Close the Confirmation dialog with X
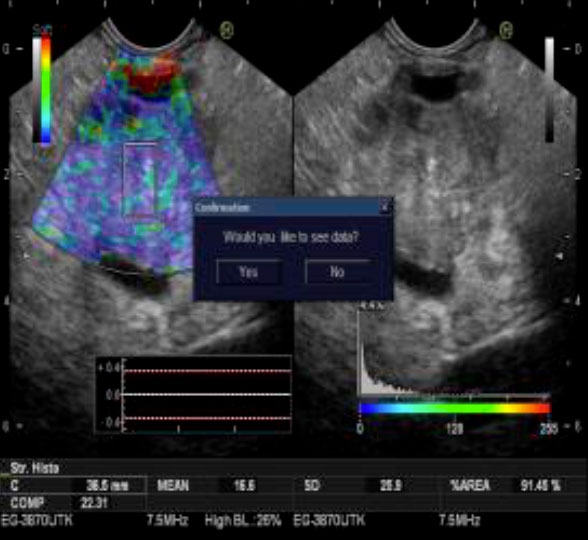Image resolution: width=588 pixels, height=540 pixels. coord(385,207)
